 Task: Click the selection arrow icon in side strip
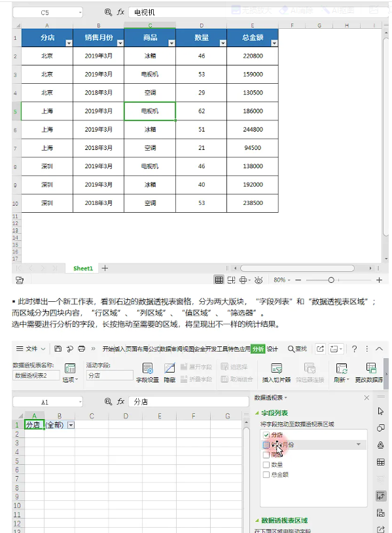pos(381,411)
